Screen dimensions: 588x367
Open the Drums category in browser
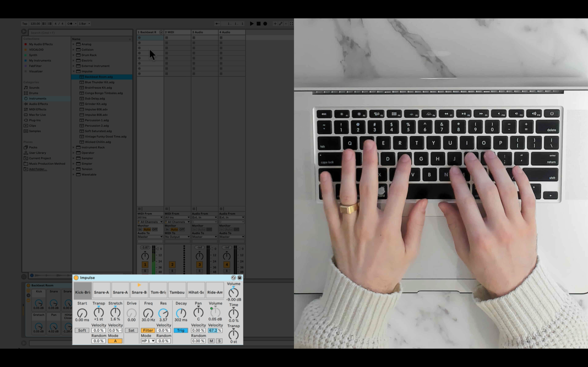(34, 93)
